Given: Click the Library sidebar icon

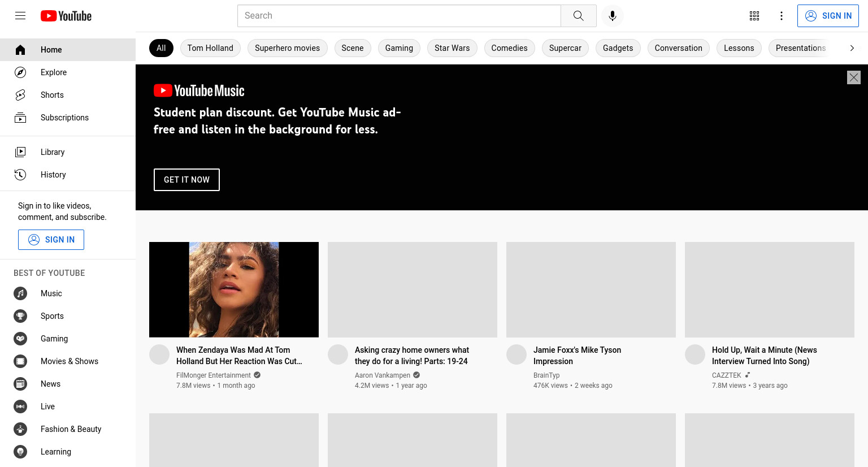Looking at the screenshot, I should 20,152.
